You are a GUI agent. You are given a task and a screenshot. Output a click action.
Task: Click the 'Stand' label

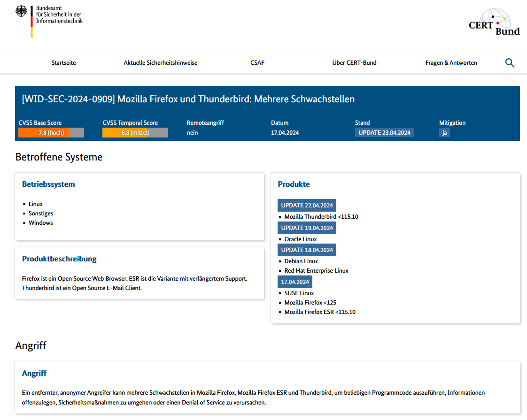click(362, 123)
